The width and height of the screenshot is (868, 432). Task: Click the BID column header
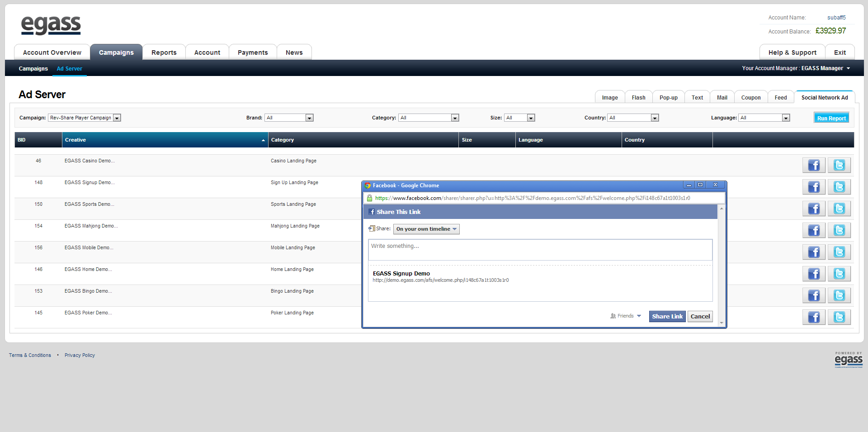point(38,140)
